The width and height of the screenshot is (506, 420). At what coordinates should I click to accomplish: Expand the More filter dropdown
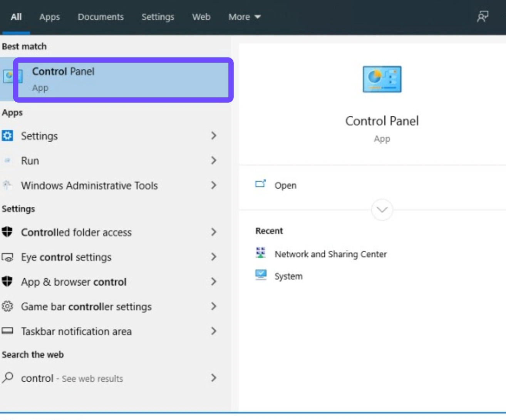click(244, 17)
